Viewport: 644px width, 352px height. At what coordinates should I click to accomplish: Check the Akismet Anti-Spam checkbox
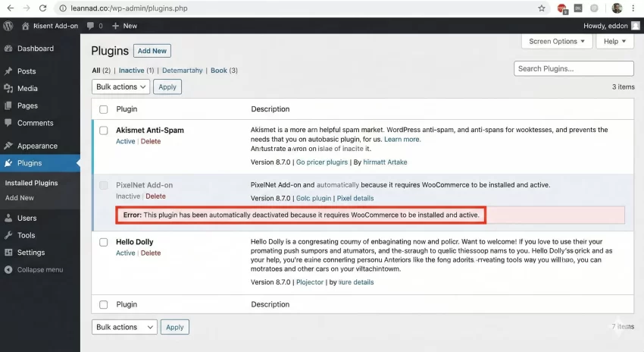pyautogui.click(x=104, y=130)
